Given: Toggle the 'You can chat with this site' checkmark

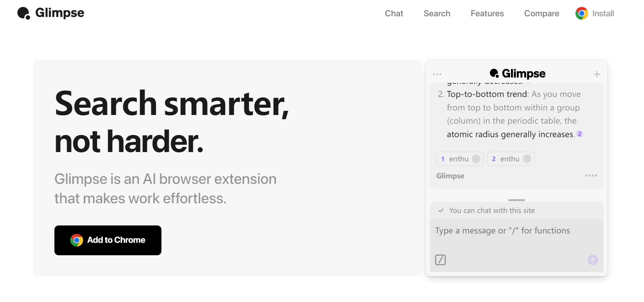Looking at the screenshot, I should tap(441, 210).
